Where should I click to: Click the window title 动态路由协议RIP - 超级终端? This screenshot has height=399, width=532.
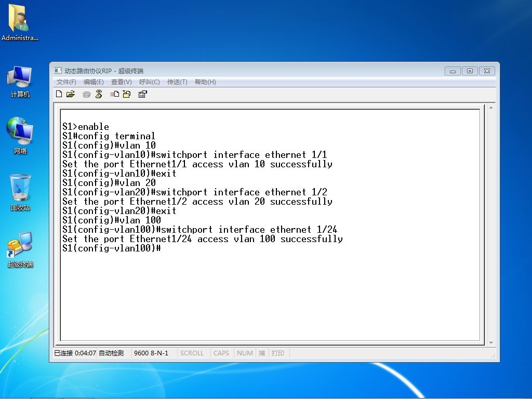pyautogui.click(x=104, y=71)
